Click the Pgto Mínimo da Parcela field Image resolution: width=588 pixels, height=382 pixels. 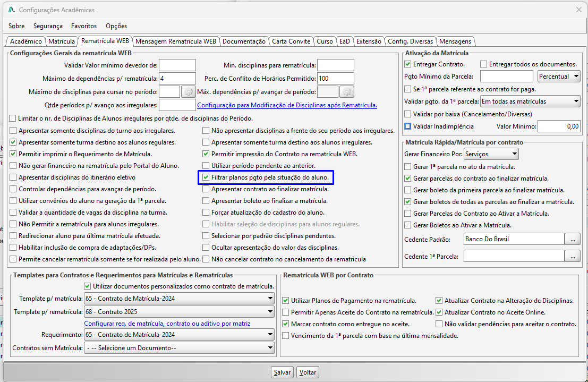[x=507, y=77]
